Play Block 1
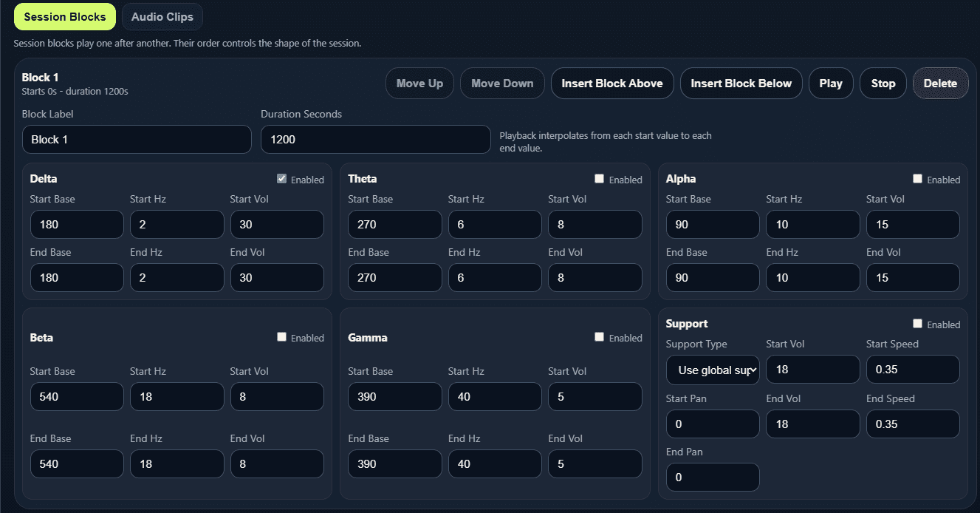 (x=831, y=84)
